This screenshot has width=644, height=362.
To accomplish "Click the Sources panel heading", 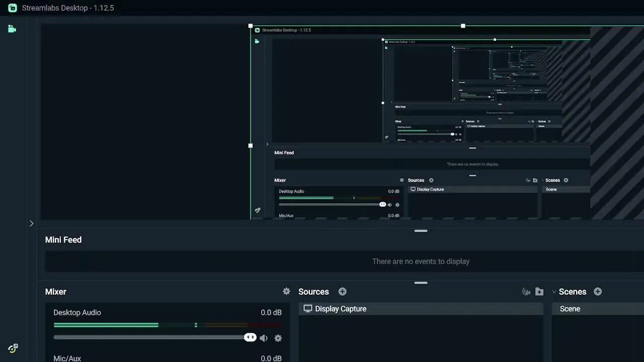I will [x=313, y=292].
